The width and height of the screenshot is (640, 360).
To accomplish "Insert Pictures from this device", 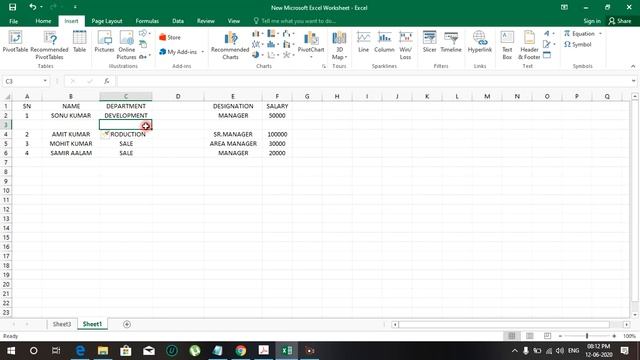I will 104,42.
